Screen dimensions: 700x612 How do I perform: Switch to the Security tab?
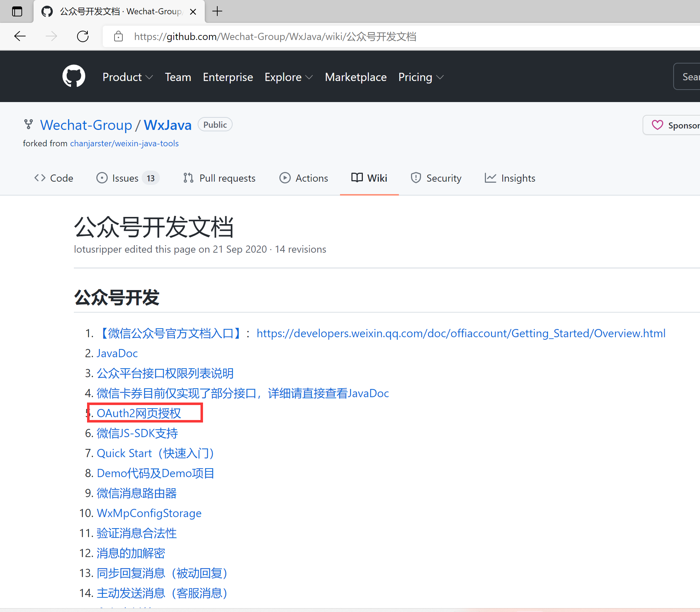436,178
